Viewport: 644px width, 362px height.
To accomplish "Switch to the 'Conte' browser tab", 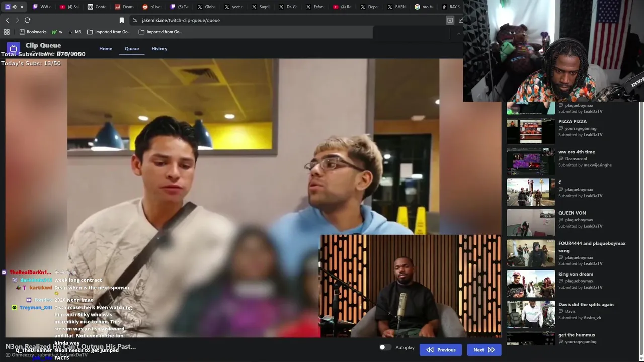I will tap(97, 7).
